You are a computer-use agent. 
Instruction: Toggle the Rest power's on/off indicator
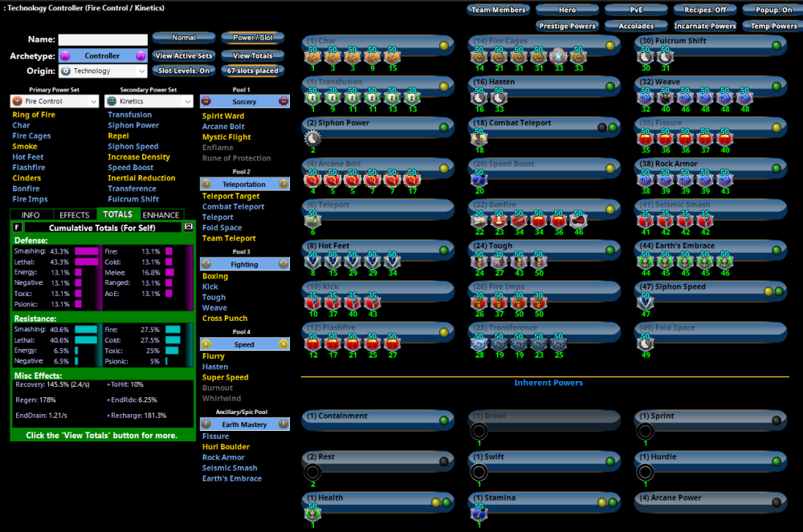click(x=443, y=461)
